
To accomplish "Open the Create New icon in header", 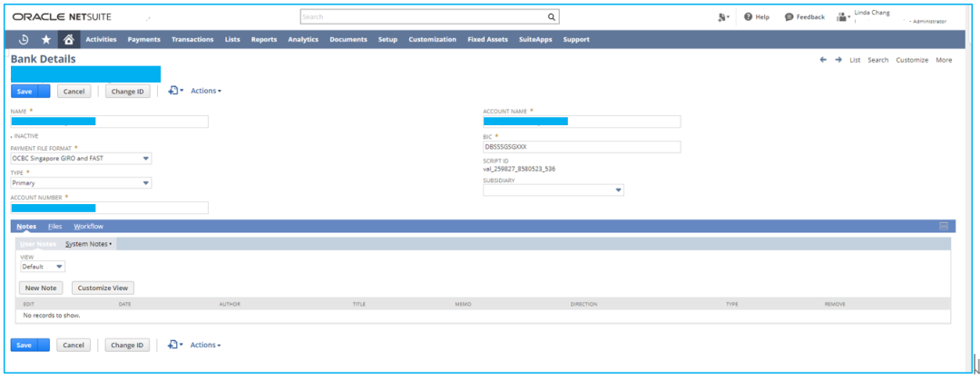I will click(x=724, y=17).
